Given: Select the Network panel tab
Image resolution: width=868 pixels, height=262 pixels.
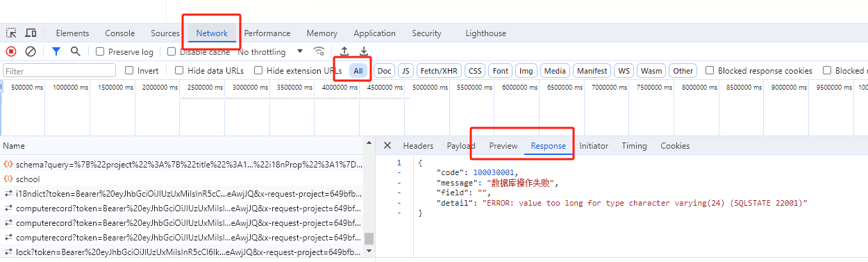Looking at the screenshot, I should click(212, 33).
